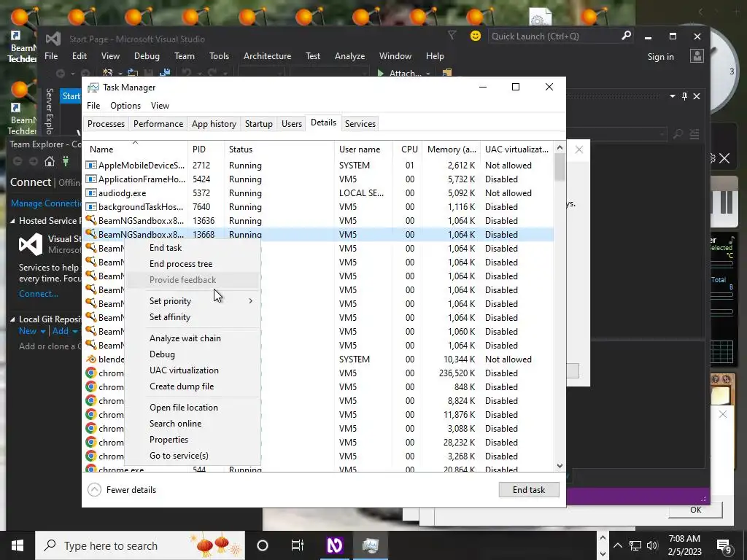
Task: Select the ApplicationFrameHo... process row
Action: (319, 179)
